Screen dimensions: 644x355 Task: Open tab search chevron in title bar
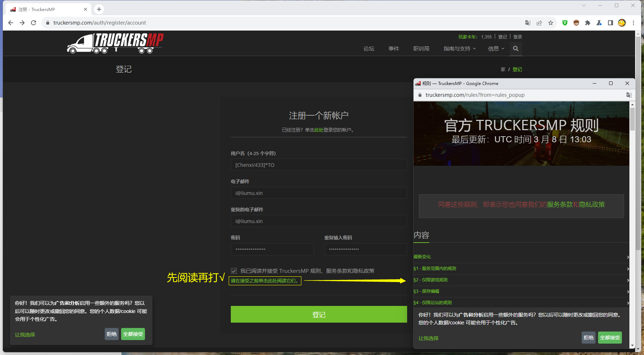(x=583, y=5)
